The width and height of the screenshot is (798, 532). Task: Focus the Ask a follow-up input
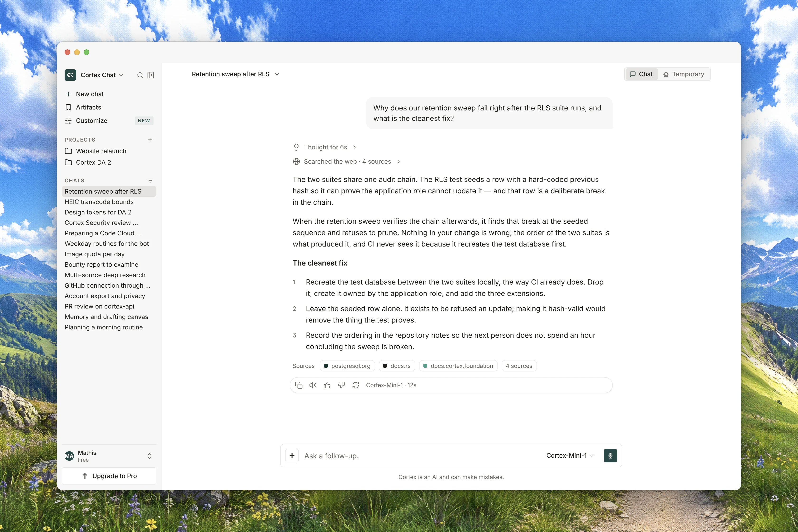coord(421,456)
